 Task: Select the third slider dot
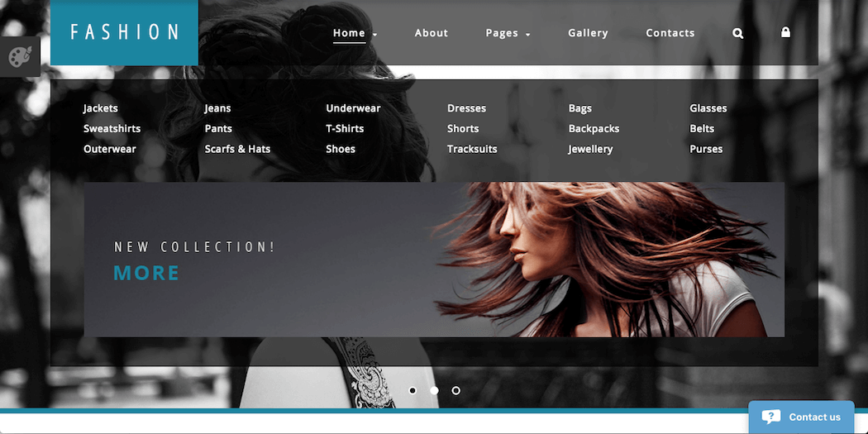455,390
